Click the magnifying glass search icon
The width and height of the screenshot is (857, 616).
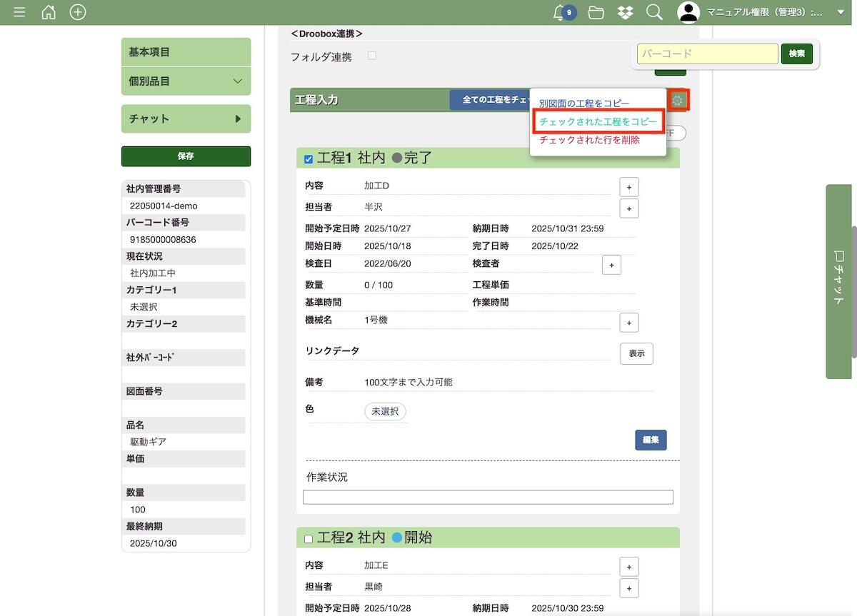tap(654, 12)
